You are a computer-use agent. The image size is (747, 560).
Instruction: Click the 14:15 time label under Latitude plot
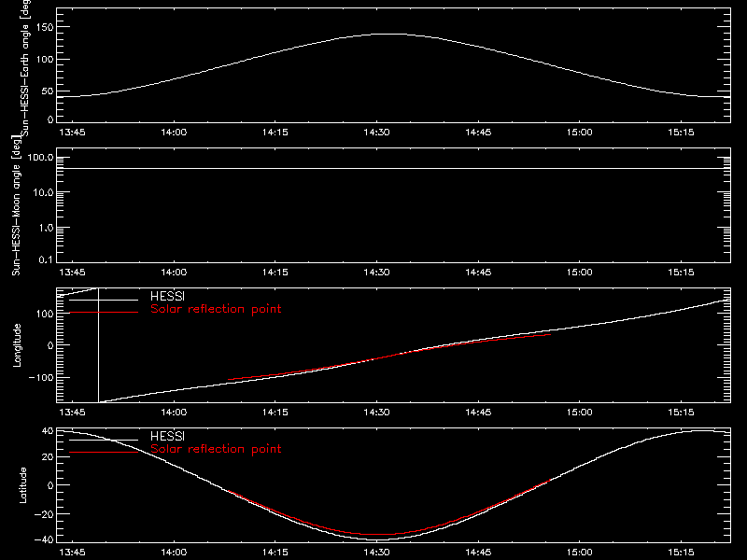click(275, 552)
